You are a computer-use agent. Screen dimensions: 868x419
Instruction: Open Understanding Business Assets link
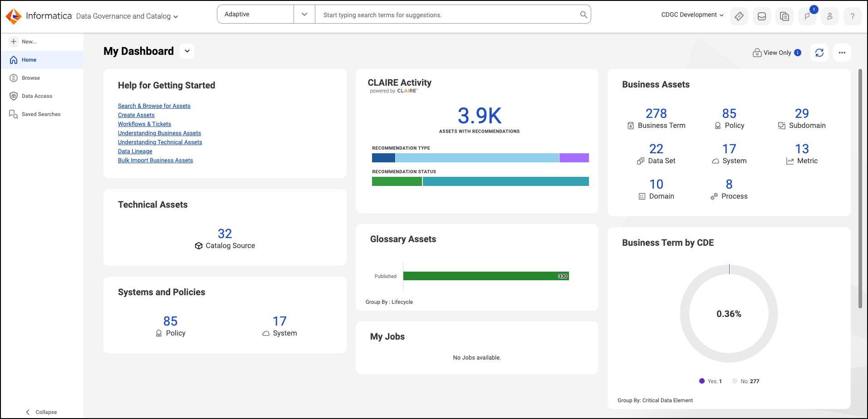click(159, 133)
